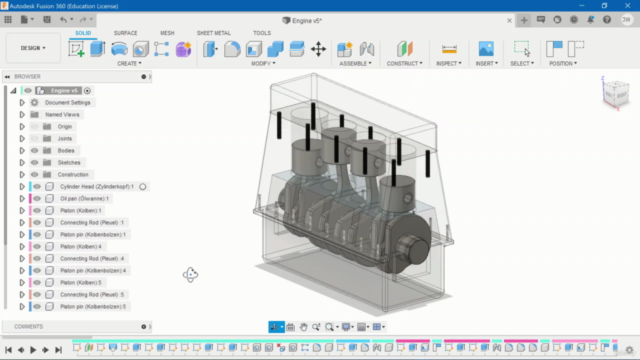The height and width of the screenshot is (360, 640).
Task: Expand the COMMENTS panel
Action: [x=144, y=327]
